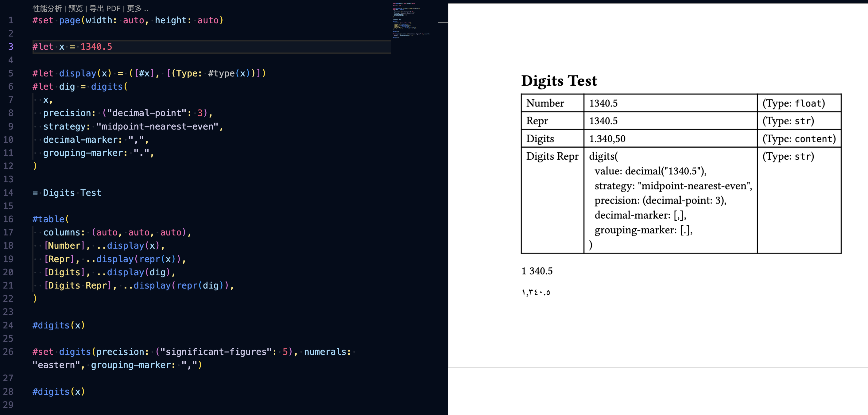Open the 更多 .. code lens link

click(x=138, y=8)
